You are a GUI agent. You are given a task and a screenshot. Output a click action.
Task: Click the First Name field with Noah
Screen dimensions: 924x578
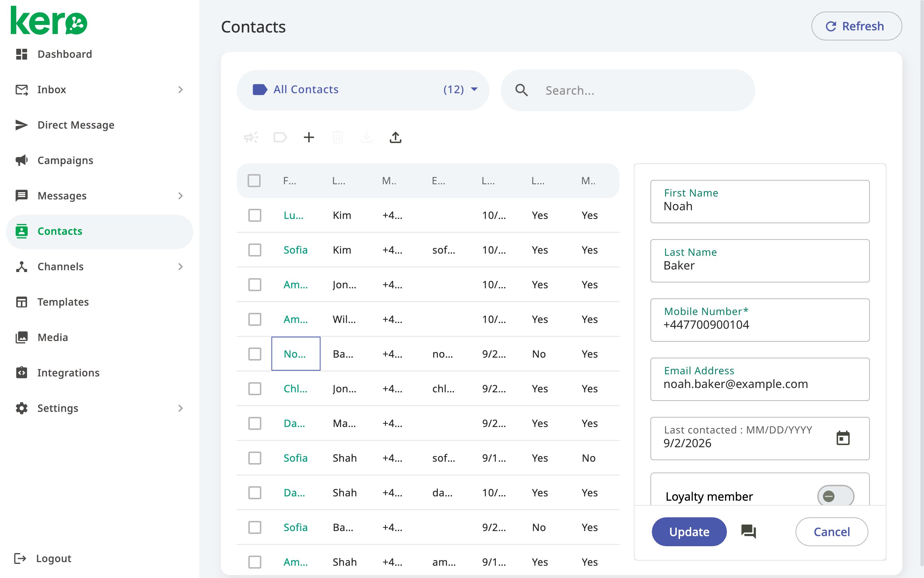pyautogui.click(x=760, y=202)
